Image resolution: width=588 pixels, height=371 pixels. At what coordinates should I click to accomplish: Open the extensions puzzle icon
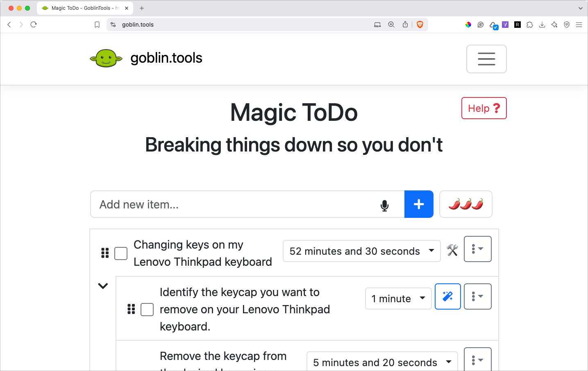530,25
